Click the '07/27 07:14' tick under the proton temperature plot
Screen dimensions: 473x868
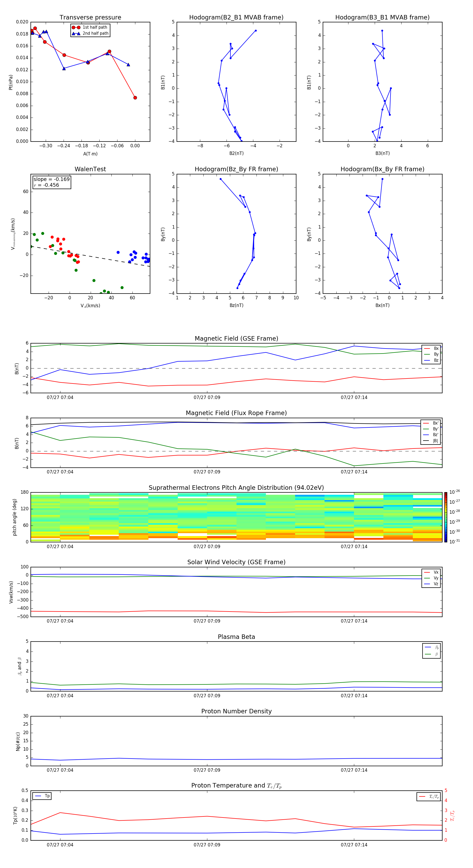coord(354,845)
